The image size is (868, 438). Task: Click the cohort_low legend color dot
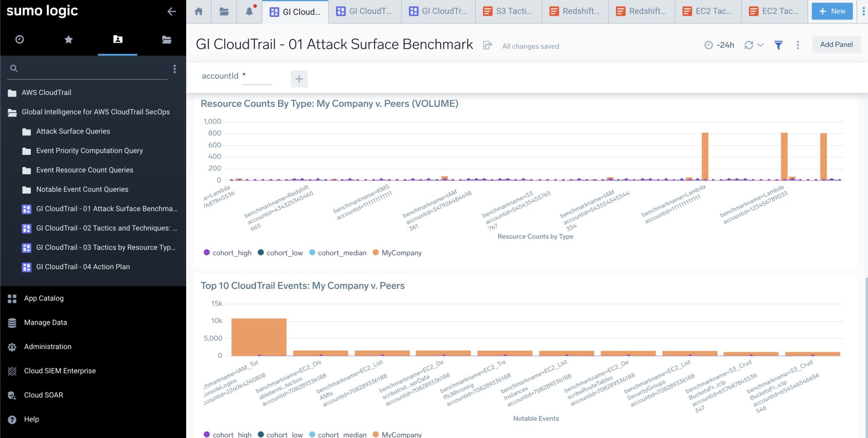pyautogui.click(x=262, y=253)
